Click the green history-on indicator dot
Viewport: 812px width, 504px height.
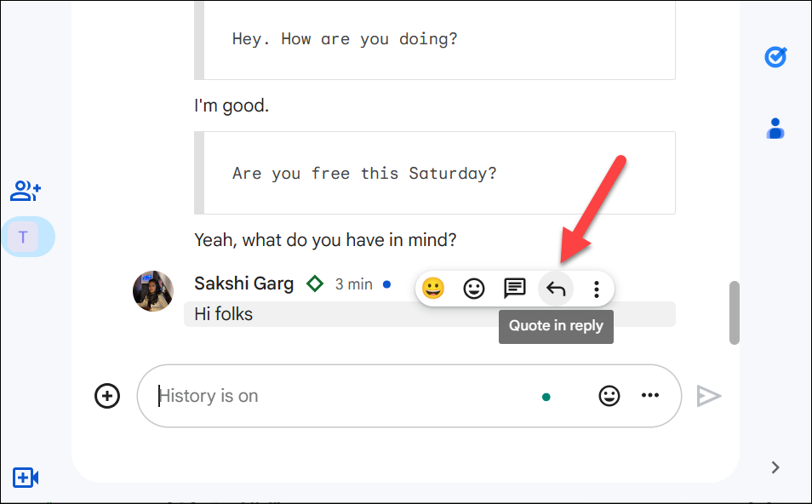pyautogui.click(x=546, y=397)
